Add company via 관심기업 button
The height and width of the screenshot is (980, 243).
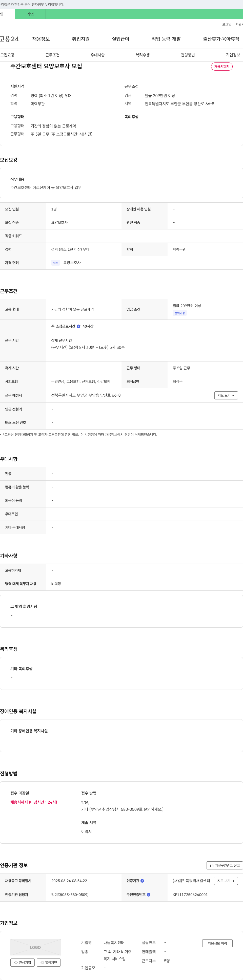click(x=23, y=963)
